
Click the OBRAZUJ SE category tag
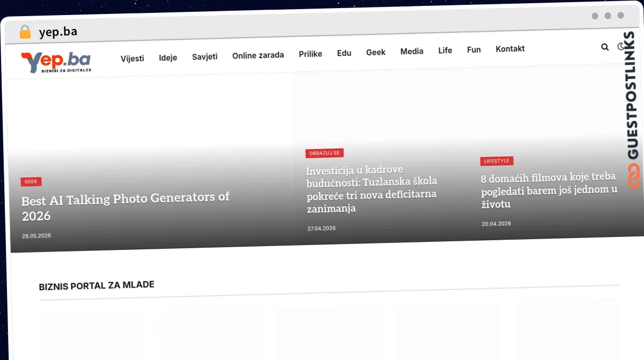325,153
